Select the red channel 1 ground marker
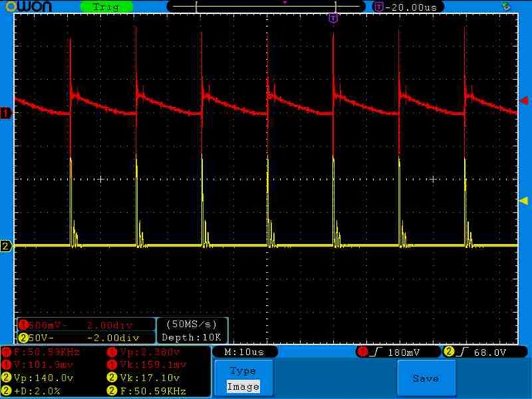Viewport: 532px width, 399px height. point(5,113)
